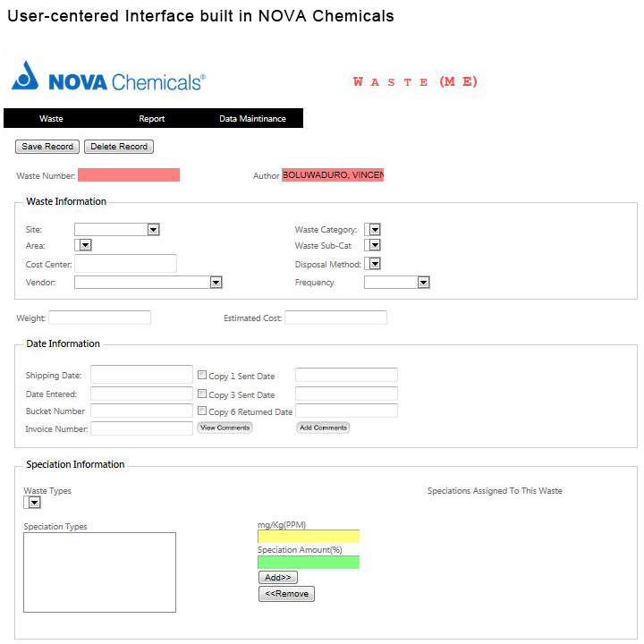Image resolution: width=644 pixels, height=644 pixels.
Task: Check the Copy 6 Returned Date box
Action: coord(202,411)
